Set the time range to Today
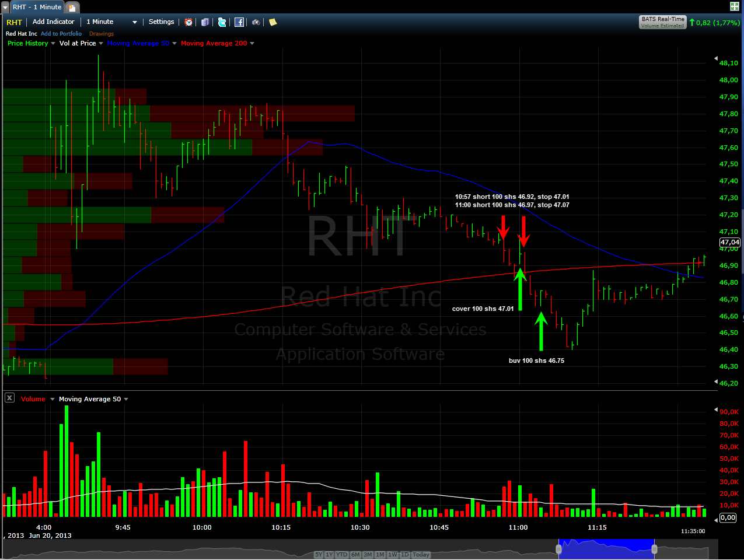Image resolution: width=744 pixels, height=560 pixels. coord(421,555)
